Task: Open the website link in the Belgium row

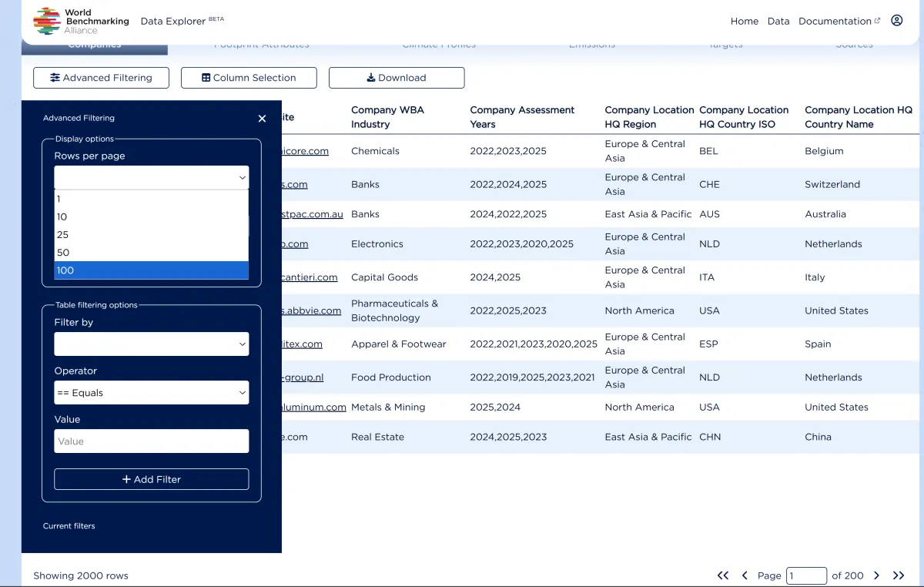Action: coord(305,151)
